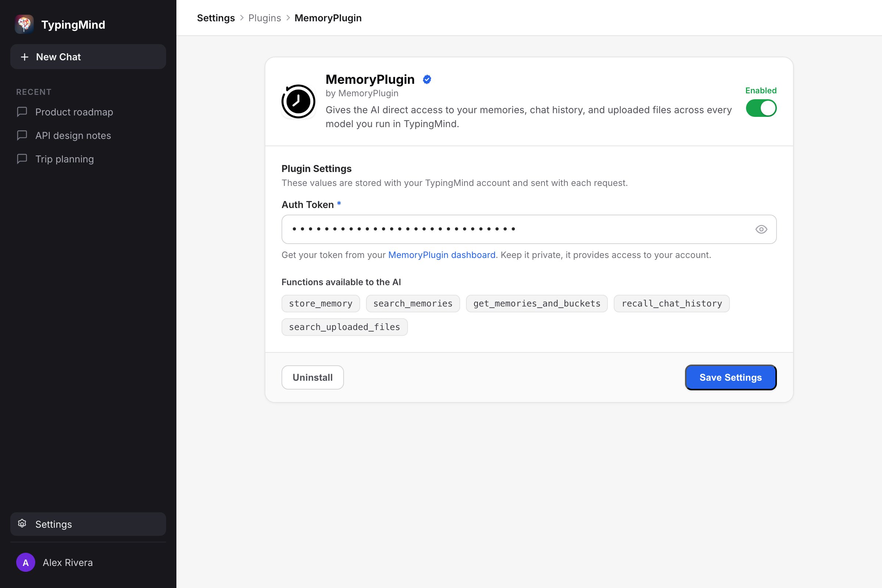
Task: Open the Product roadmap chat
Action: tap(88, 112)
